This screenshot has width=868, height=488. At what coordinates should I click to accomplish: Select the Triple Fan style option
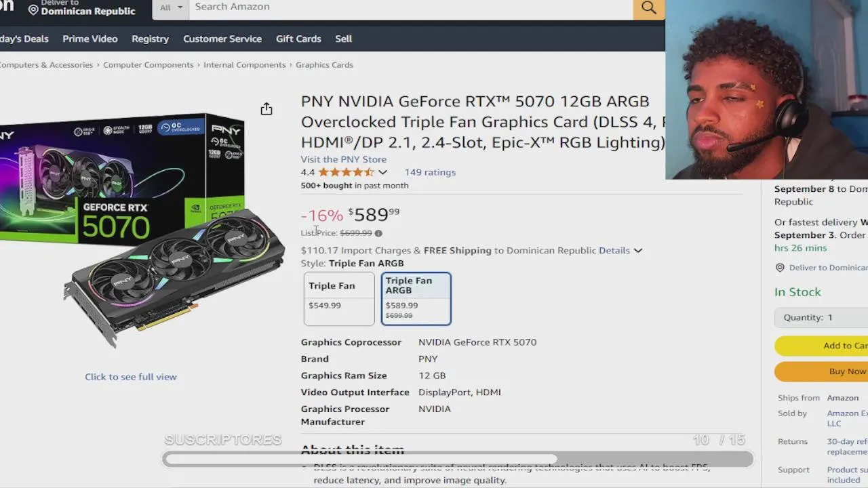[x=339, y=299]
